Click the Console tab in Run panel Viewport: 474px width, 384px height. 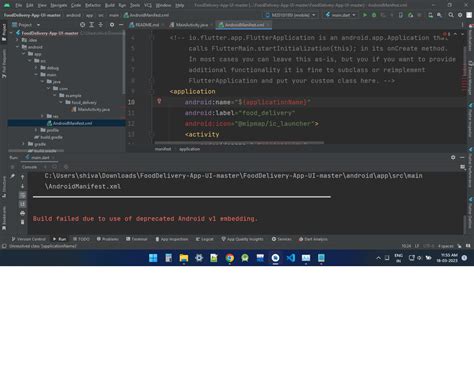click(x=29, y=167)
